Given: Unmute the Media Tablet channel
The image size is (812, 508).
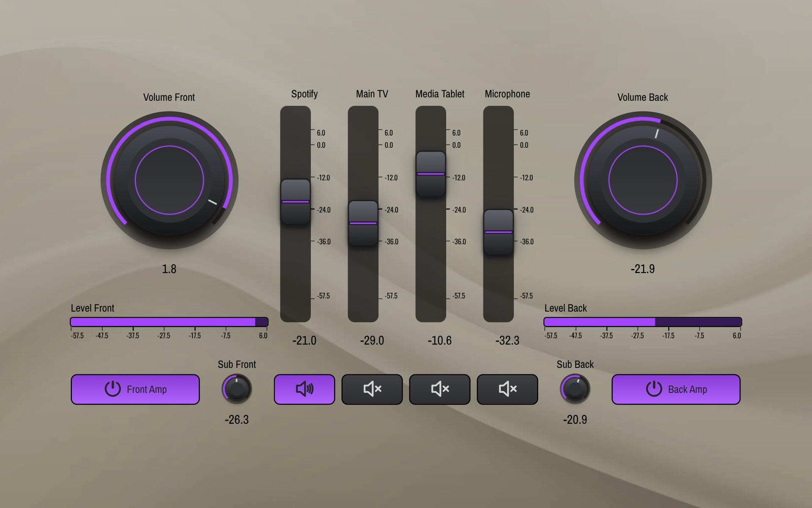Looking at the screenshot, I should click(439, 389).
